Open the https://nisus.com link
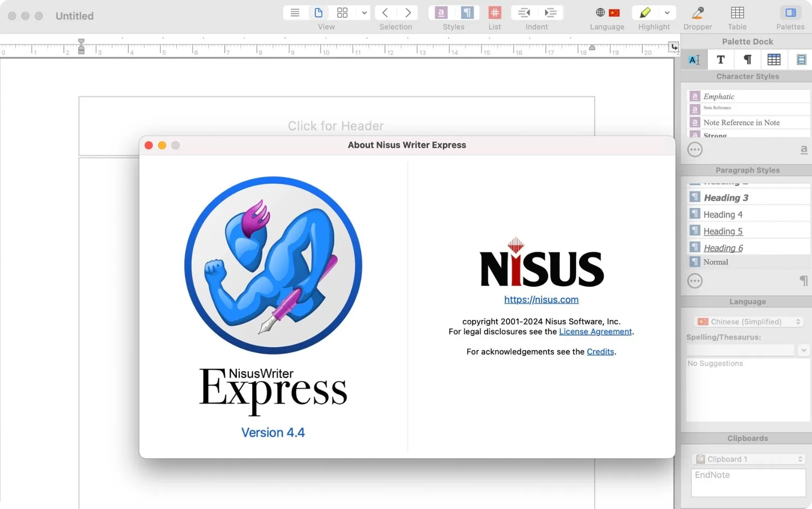This screenshot has width=812, height=509. point(541,300)
